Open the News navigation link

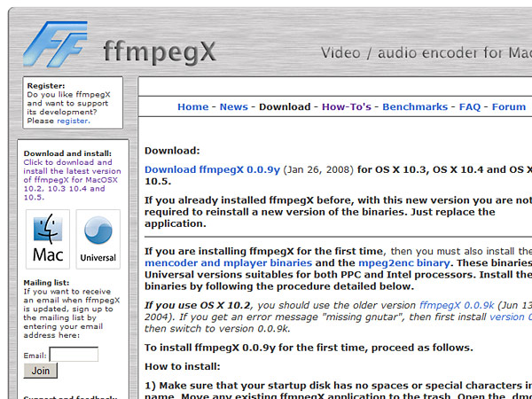coord(234,107)
